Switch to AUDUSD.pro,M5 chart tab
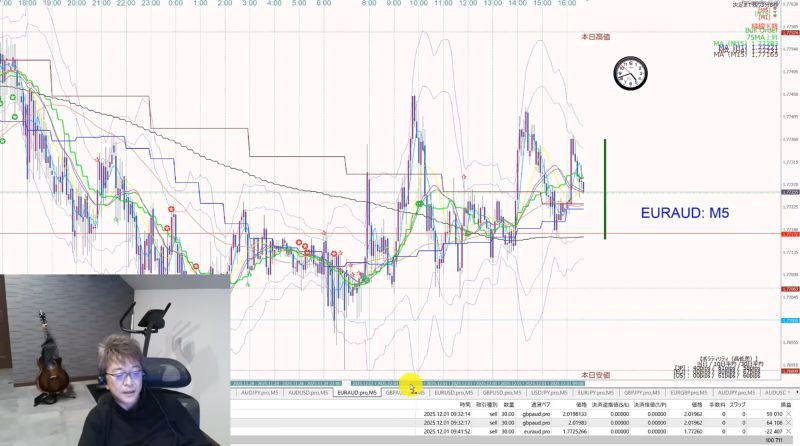Screen dimensions: 800x446 point(308,393)
